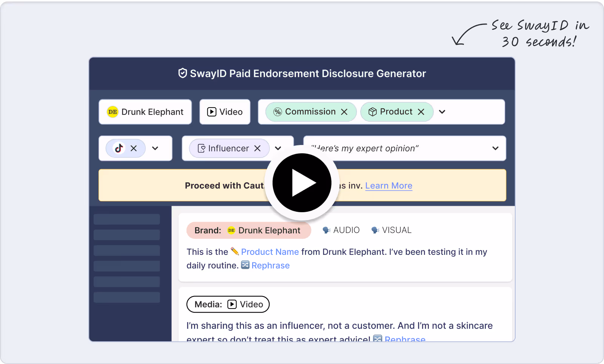Click the pencil icon before Product Name
Viewport: 604px width, 364px height.
point(235,251)
